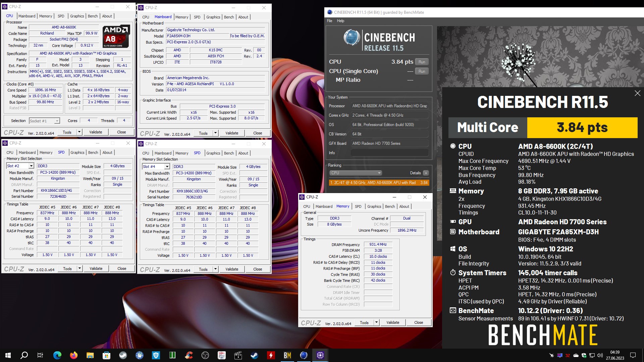The height and width of the screenshot is (362, 644).
Task: Click the DRAM Frequency value 931.4 MHz
Action: [x=378, y=245]
